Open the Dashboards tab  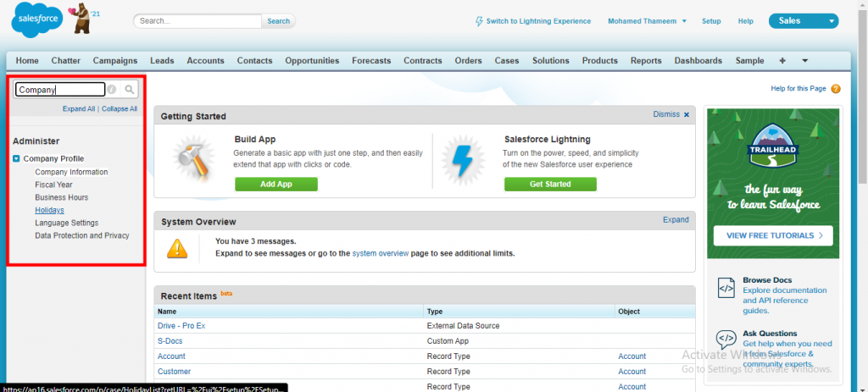click(698, 61)
